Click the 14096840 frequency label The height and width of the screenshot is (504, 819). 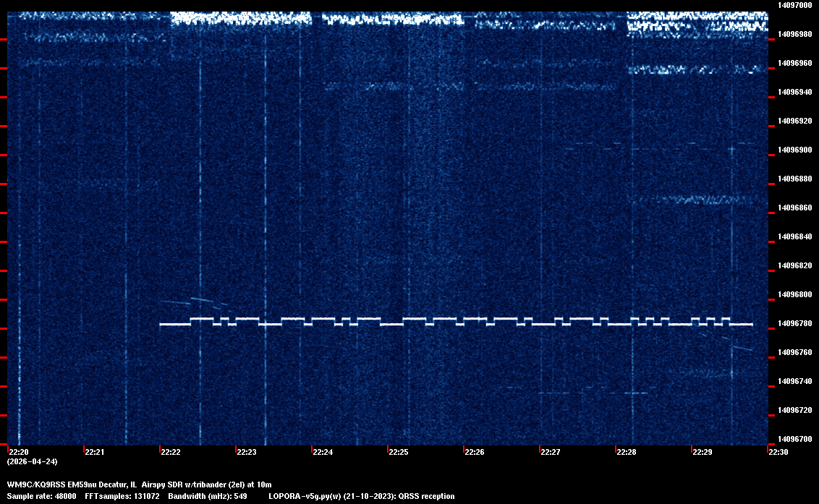[794, 236]
